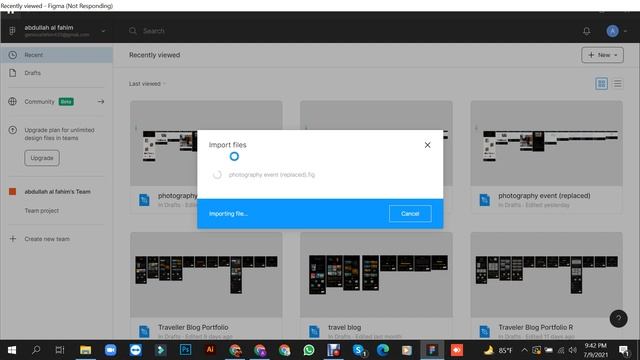Image resolution: width=640 pixels, height=360 pixels.
Task: Close the Import files dialog
Action: [427, 145]
